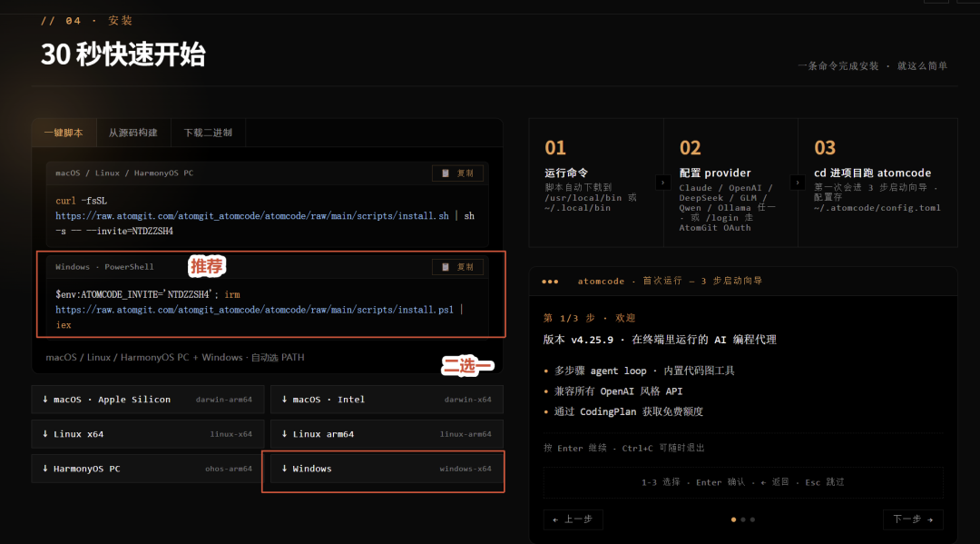Click the 自动选 PATH footer note
The height and width of the screenshot is (544, 980).
pyautogui.click(x=278, y=358)
